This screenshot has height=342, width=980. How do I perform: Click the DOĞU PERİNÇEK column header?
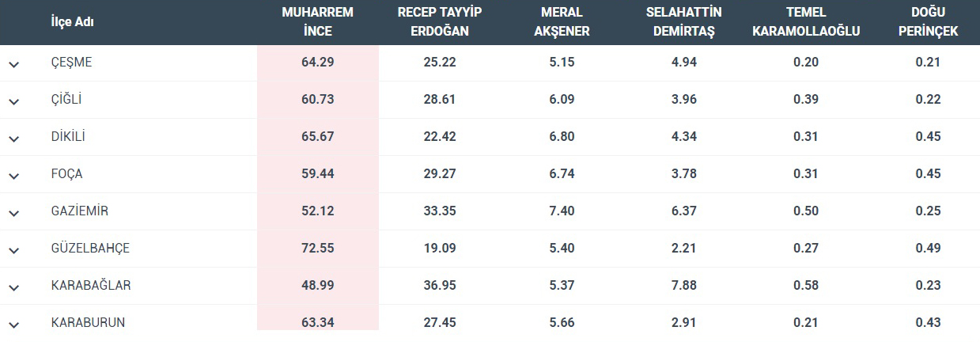[x=929, y=22]
